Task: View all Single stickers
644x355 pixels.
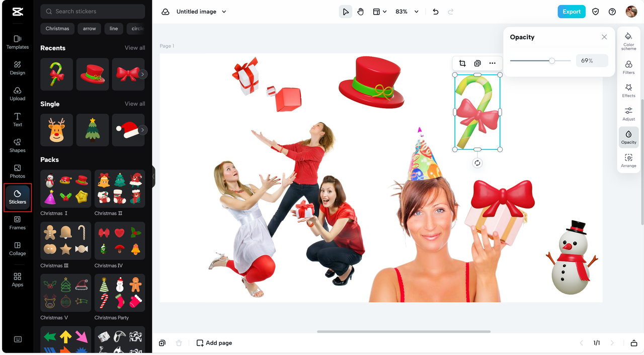Action: point(135,104)
